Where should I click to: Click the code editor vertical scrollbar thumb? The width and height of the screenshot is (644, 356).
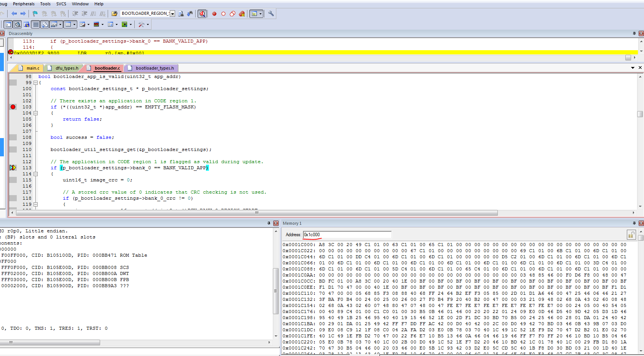pos(640,114)
